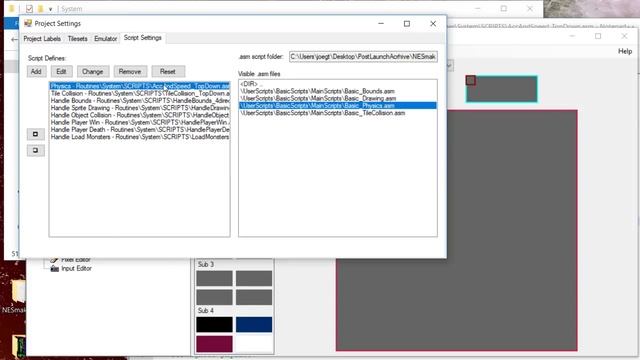
Task: Select the Handle Sprite Drawing define row
Action: (140, 108)
